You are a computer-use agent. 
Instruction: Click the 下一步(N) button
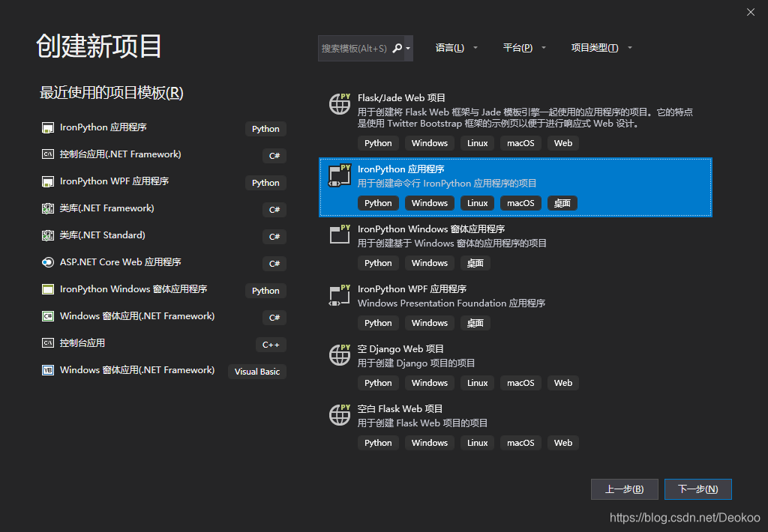coord(698,489)
